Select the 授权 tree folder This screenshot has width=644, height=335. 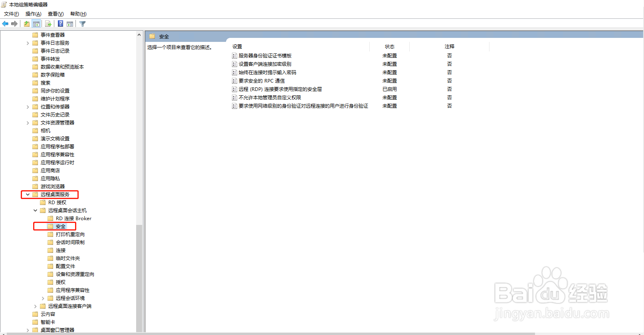point(61,282)
